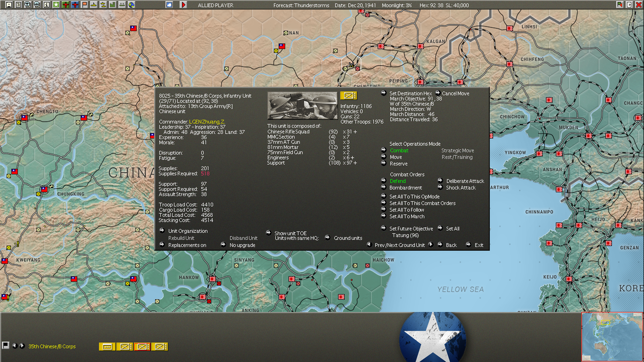This screenshot has width=644, height=362.
Task: Click the next unit right arrow at bottom
Action: pos(22,345)
